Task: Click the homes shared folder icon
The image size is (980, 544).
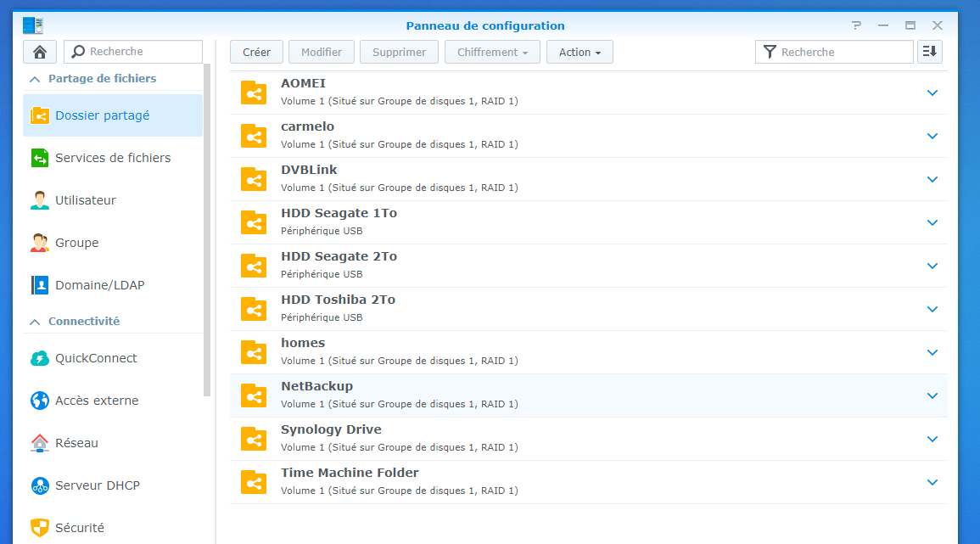Action: [254, 353]
